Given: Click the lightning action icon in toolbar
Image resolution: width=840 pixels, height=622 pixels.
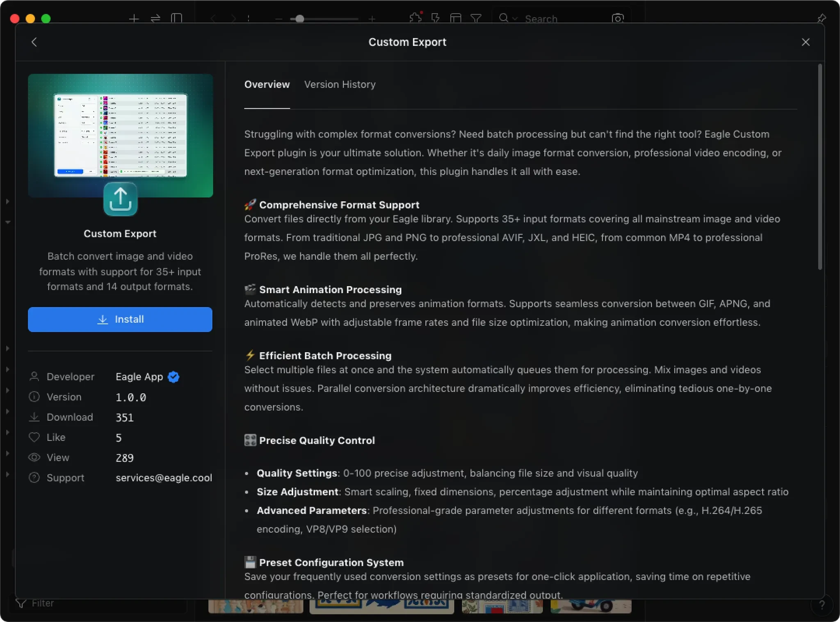Looking at the screenshot, I should coord(435,18).
